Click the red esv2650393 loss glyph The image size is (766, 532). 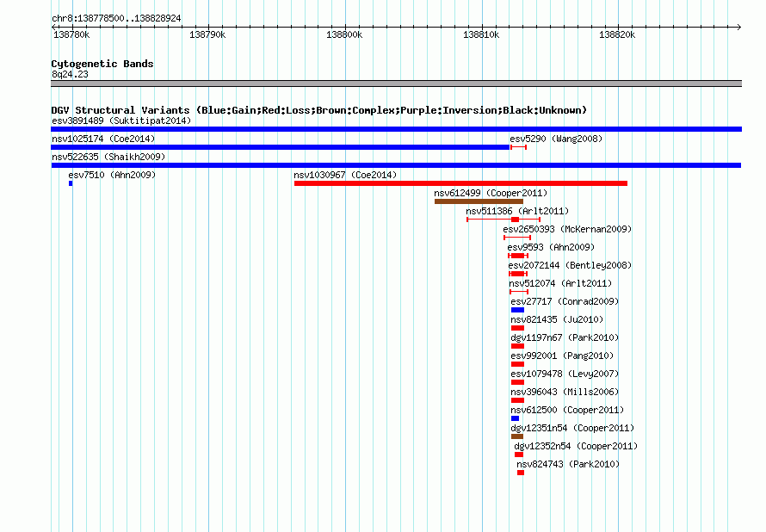(x=517, y=238)
